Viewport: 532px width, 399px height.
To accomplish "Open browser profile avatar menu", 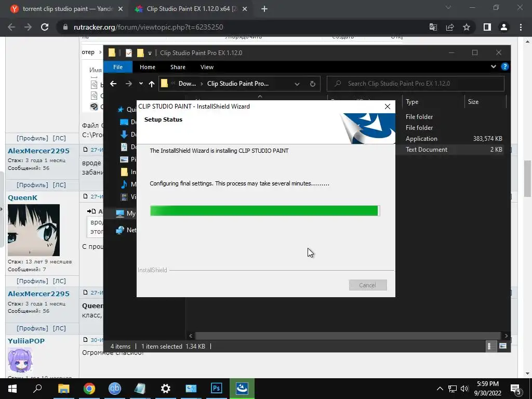I will pyautogui.click(x=504, y=27).
